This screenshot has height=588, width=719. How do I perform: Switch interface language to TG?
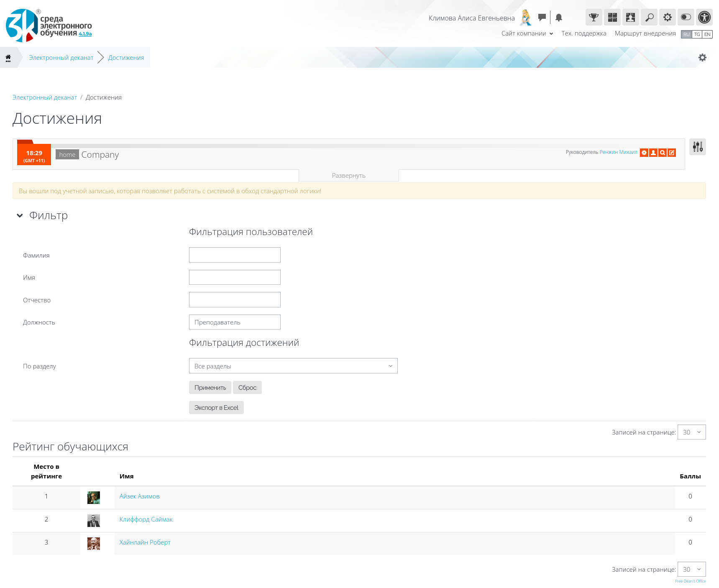697,34
